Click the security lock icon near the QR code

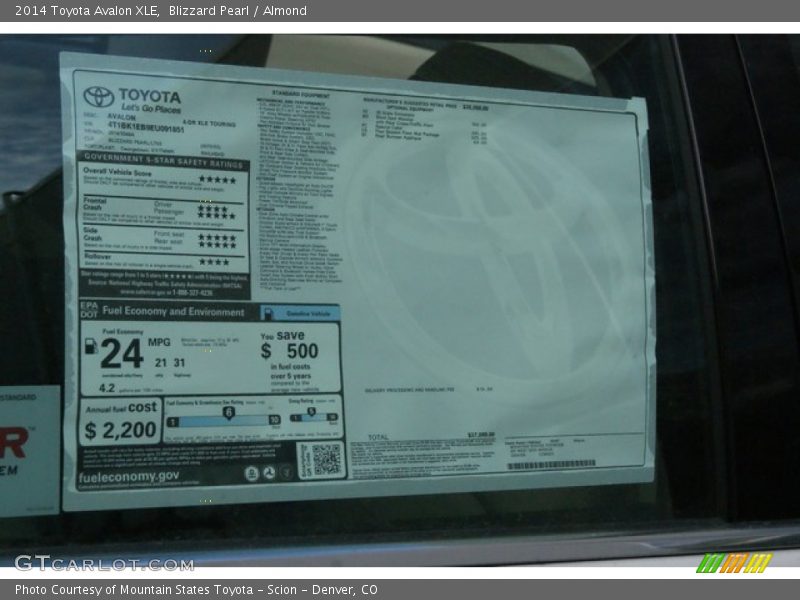pos(286,471)
